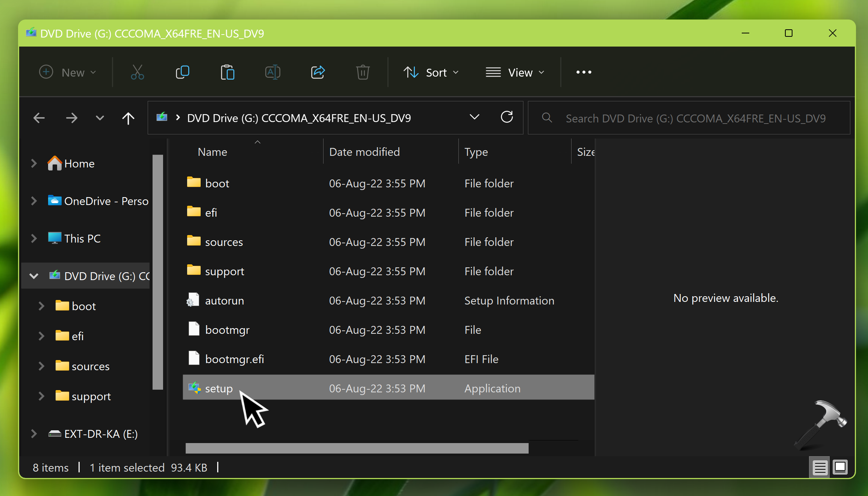Click the Rename icon
The image size is (868, 496).
coord(273,72)
